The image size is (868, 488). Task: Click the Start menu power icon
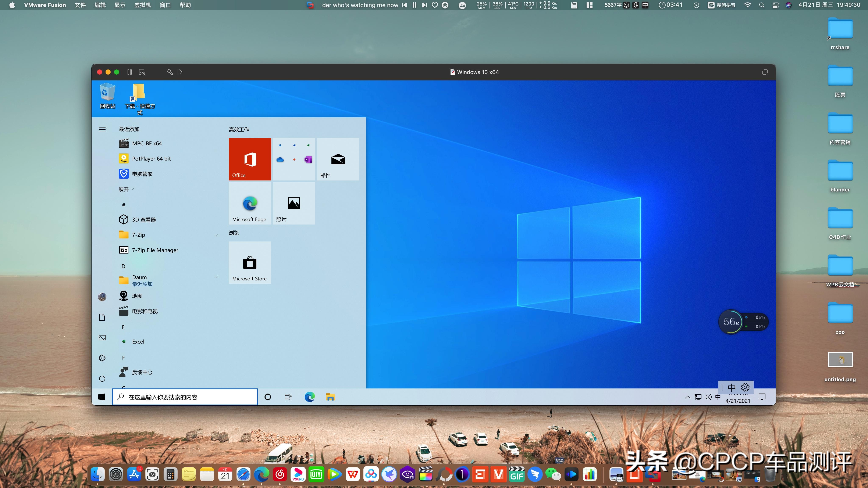[102, 378]
